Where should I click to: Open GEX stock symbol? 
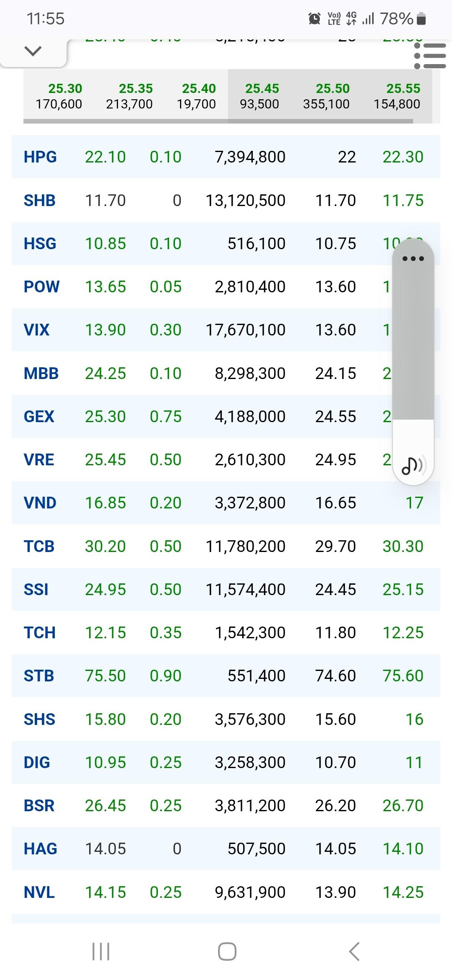(x=39, y=417)
